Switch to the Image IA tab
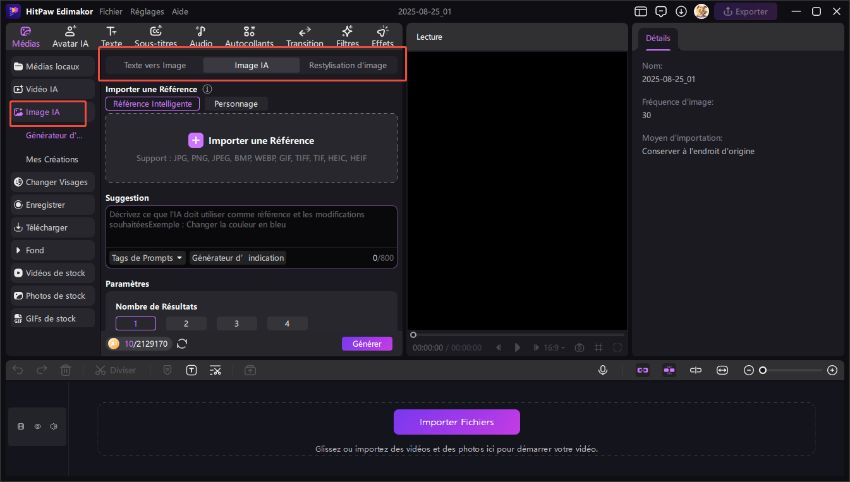 tap(251, 65)
